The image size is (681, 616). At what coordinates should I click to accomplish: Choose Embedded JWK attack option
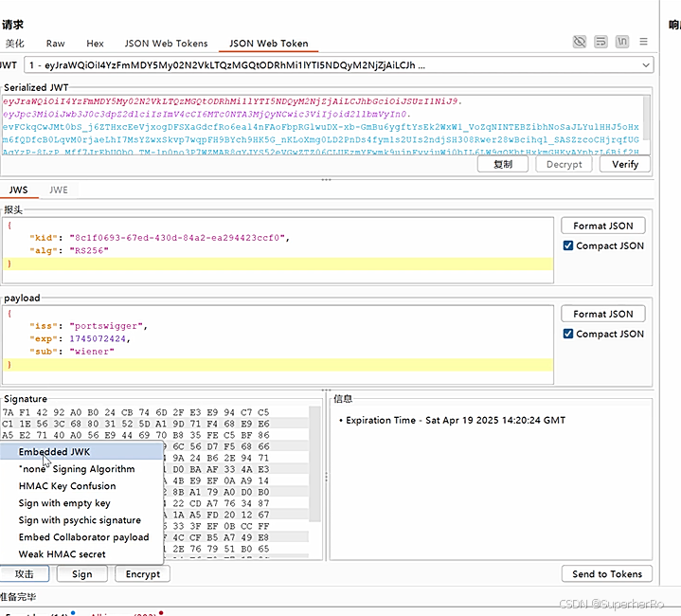[x=81, y=452]
